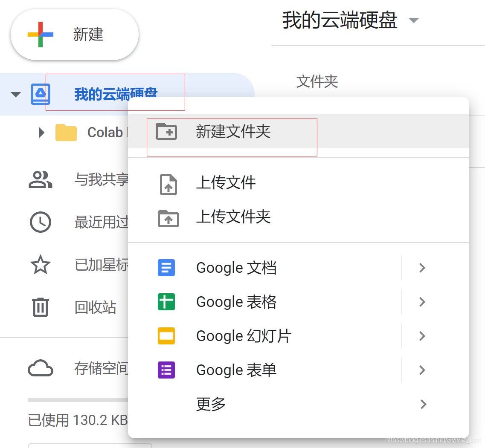485x448 pixels.
Task: Click the upload file icon
Action: (x=168, y=184)
